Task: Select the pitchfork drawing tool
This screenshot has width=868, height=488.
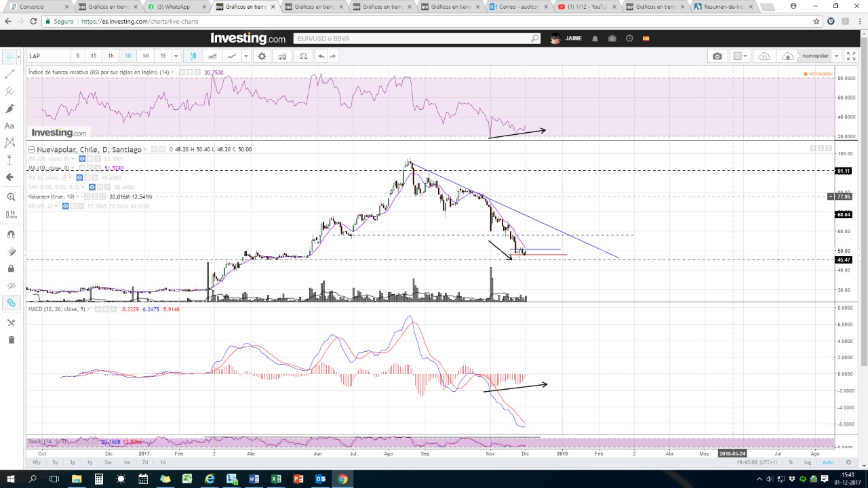Action: [9, 91]
